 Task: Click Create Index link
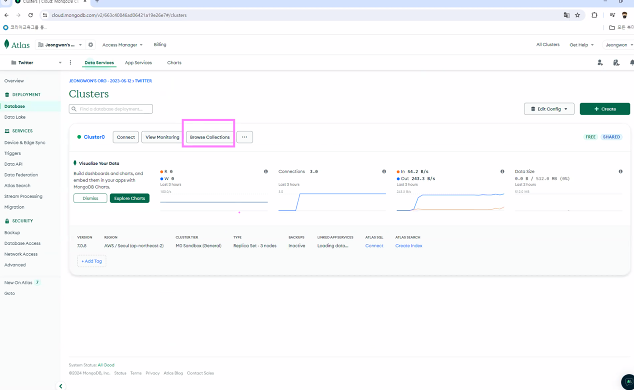(409, 246)
